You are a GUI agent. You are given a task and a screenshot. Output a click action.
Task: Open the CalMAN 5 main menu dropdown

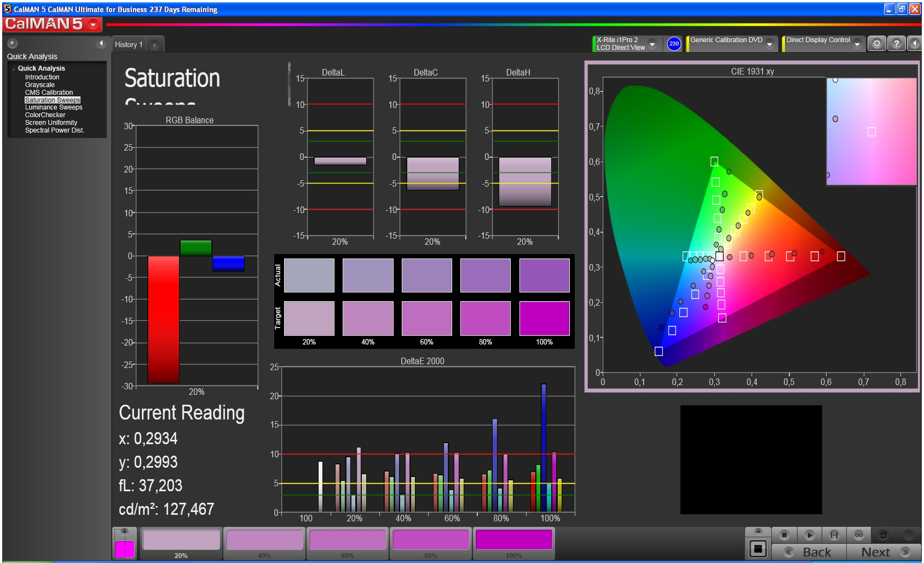click(x=93, y=25)
